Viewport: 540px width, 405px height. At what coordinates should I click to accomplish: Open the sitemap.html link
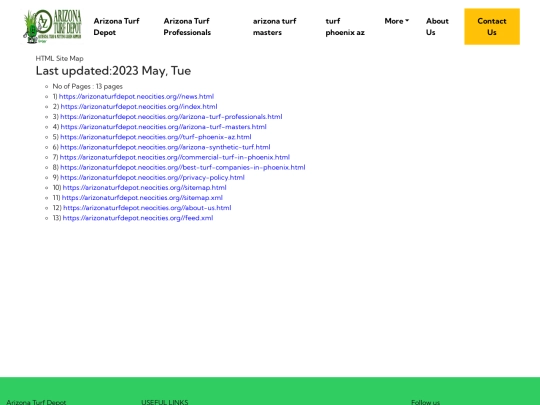[x=144, y=188]
